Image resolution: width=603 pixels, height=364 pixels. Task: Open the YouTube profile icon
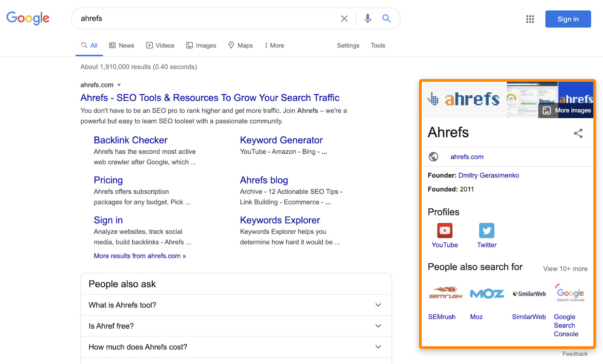(445, 230)
